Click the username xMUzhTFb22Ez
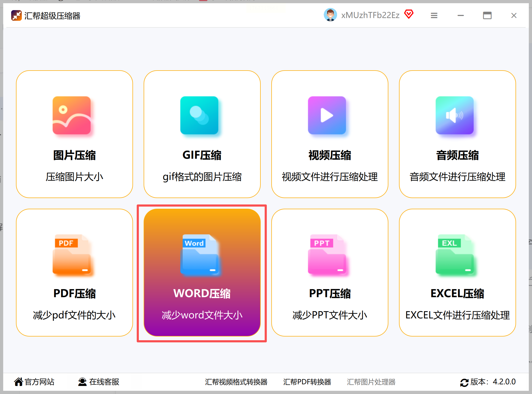Viewport: 532px width, 394px height. 370,15
